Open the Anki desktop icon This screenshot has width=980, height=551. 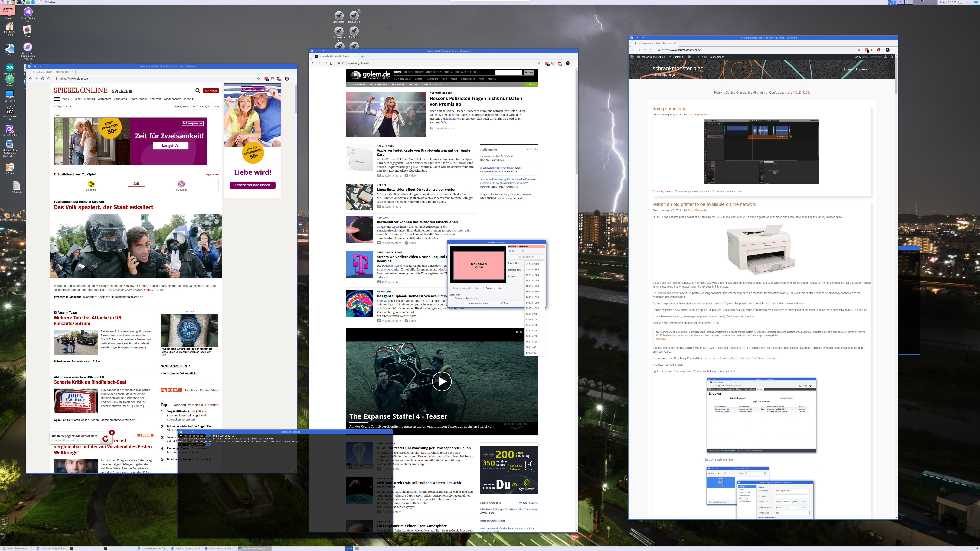click(10, 49)
